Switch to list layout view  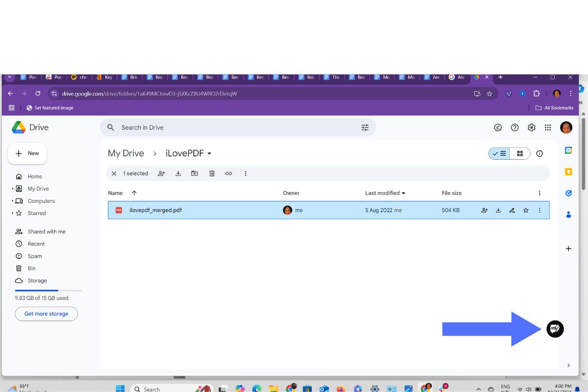point(499,153)
